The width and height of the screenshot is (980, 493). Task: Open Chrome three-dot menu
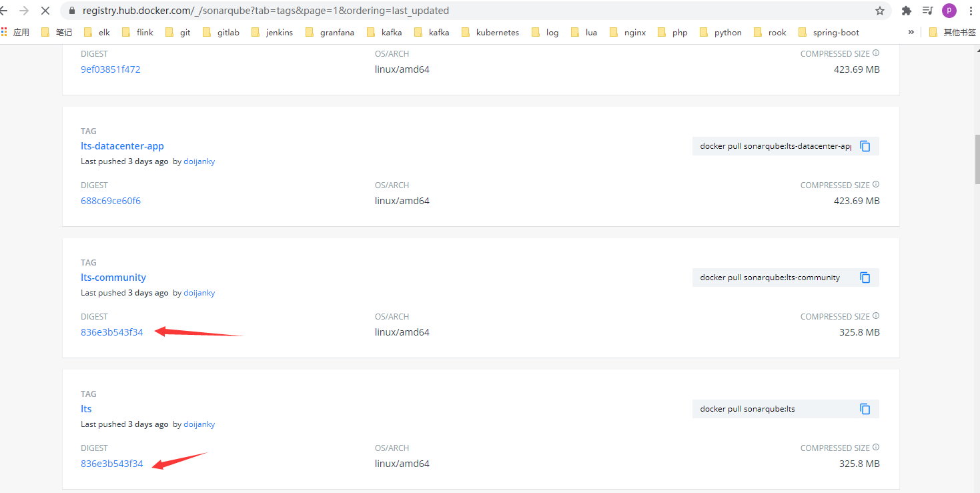pyautogui.click(x=971, y=11)
